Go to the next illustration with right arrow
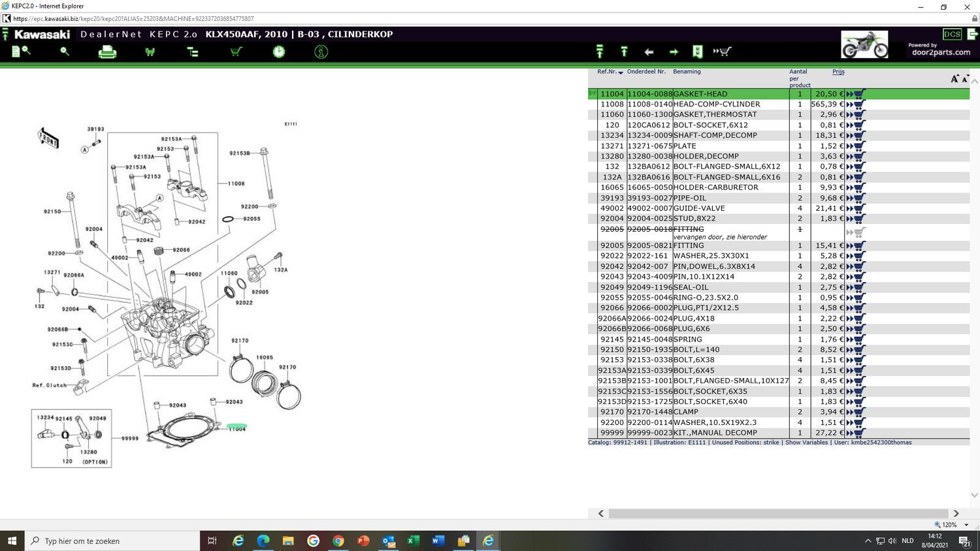Image resolution: width=980 pixels, height=551 pixels. click(x=674, y=52)
